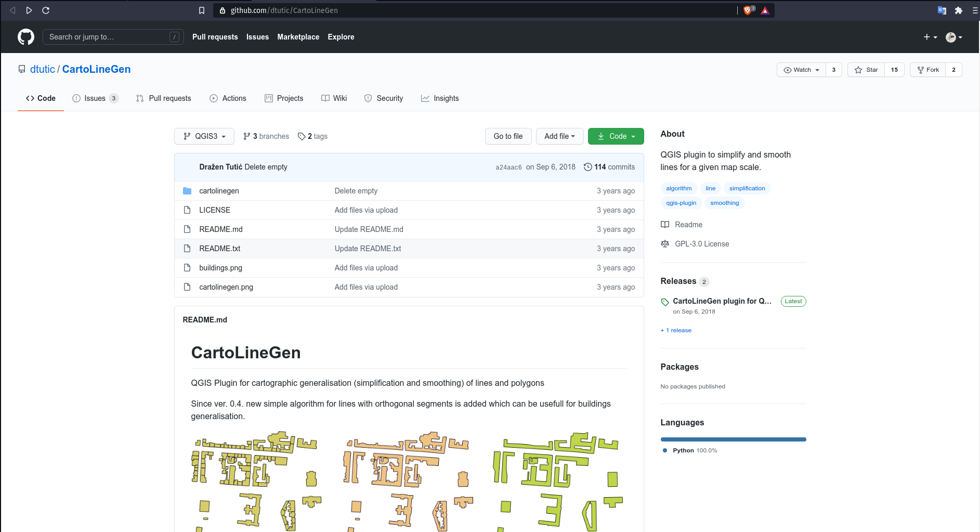The width and height of the screenshot is (980, 532).
Task: Open global Pull requests in top navigation
Action: [215, 37]
